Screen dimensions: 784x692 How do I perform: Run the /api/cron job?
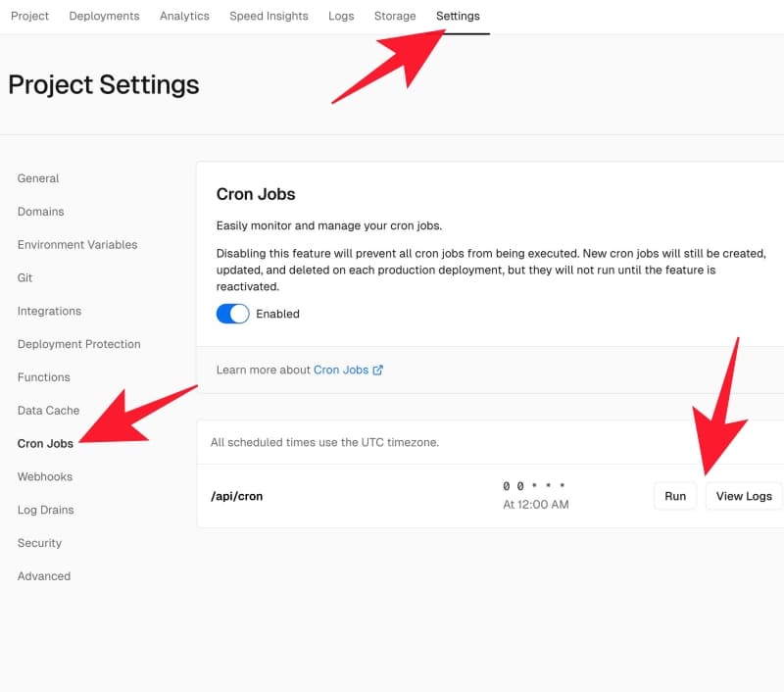tap(675, 496)
